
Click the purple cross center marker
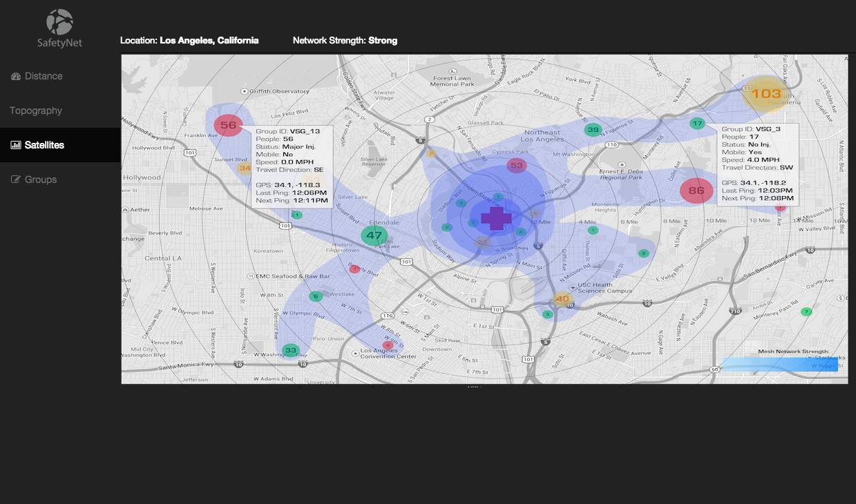pyautogui.click(x=496, y=217)
